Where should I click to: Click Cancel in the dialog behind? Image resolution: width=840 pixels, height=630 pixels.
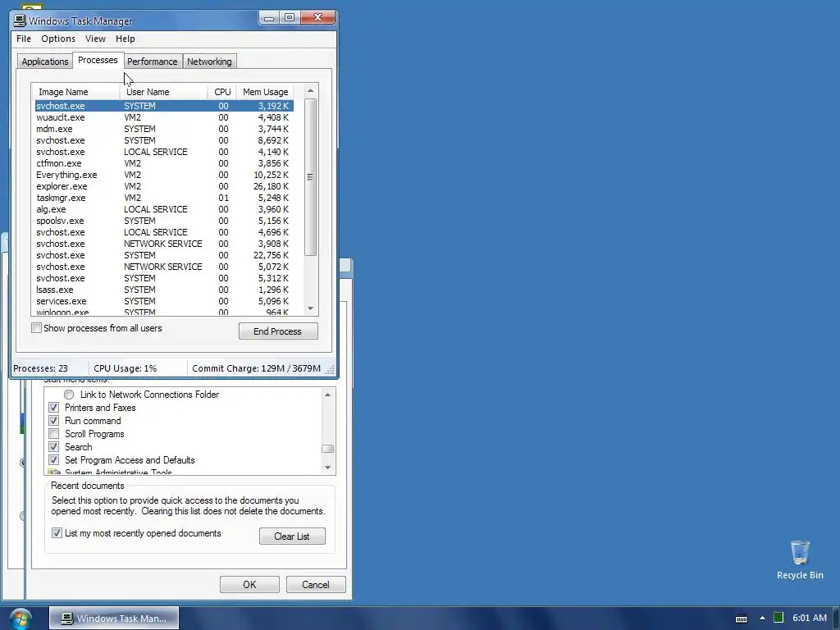pyautogui.click(x=316, y=584)
